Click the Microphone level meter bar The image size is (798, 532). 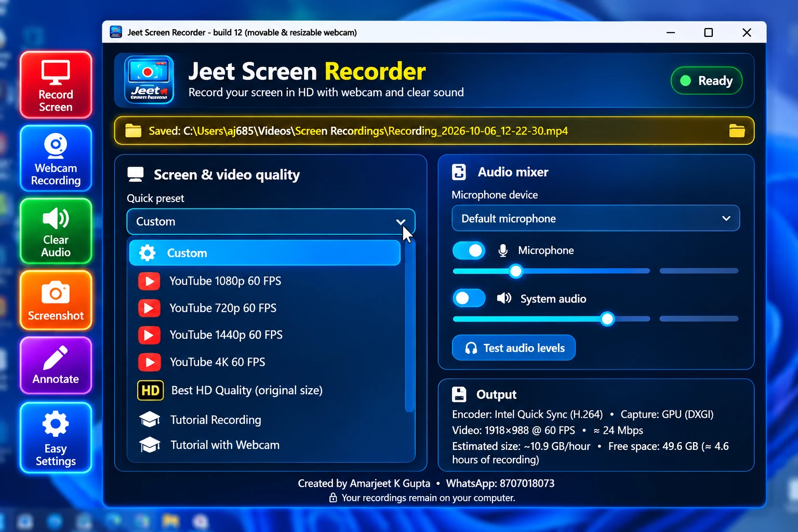[699, 271]
